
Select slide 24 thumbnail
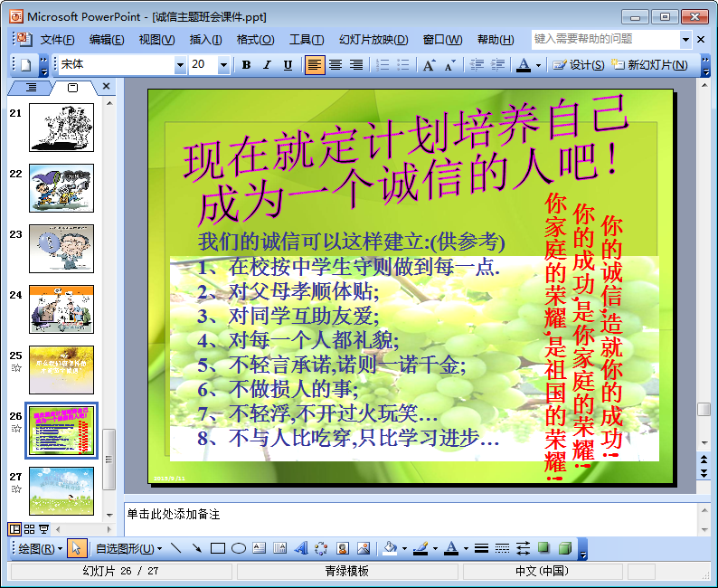[61, 309]
